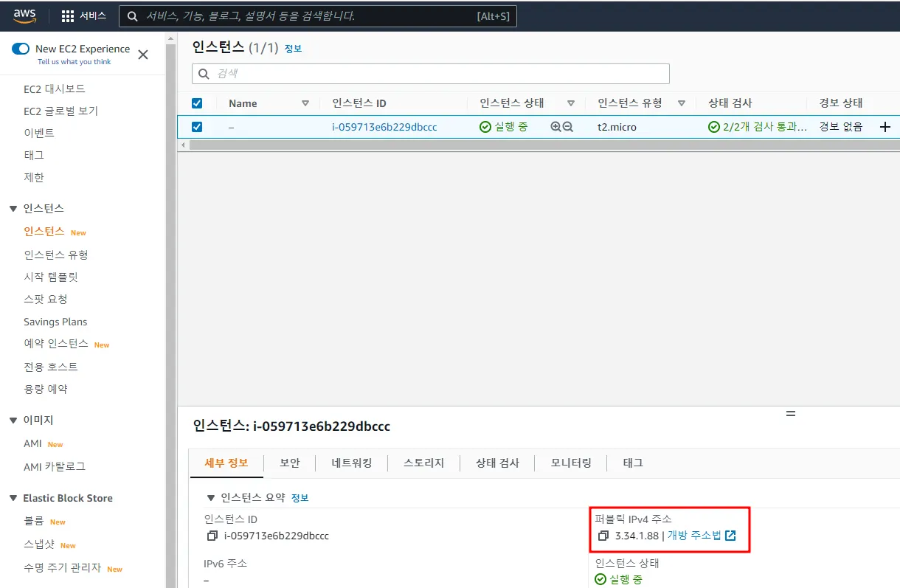This screenshot has height=588, width=900.
Task: Click the Tell us what you think link
Action: tap(75, 62)
